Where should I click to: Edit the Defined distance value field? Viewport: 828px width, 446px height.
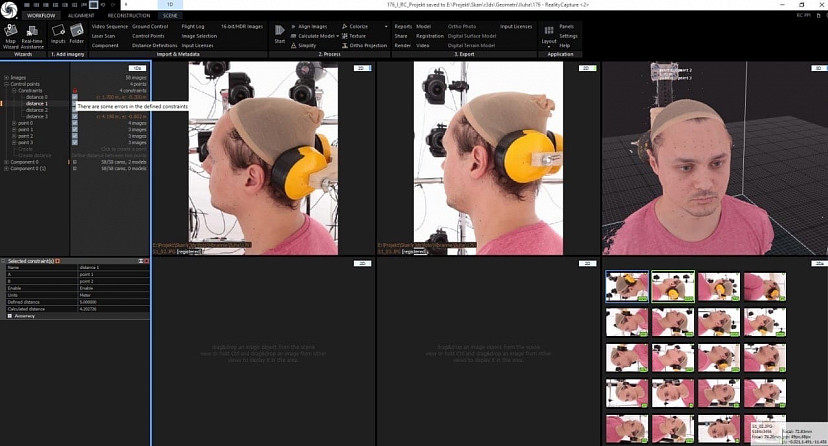click(114, 302)
